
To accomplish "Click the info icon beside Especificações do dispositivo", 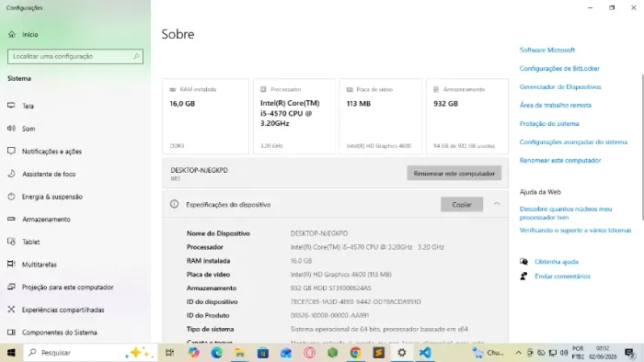I will [174, 204].
